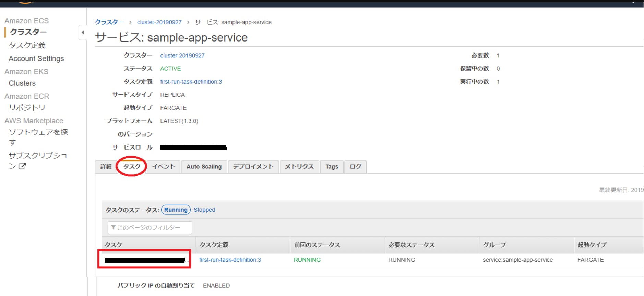Switch to the タスク tab
Viewport: 644px width, 296px height.
coord(132,166)
